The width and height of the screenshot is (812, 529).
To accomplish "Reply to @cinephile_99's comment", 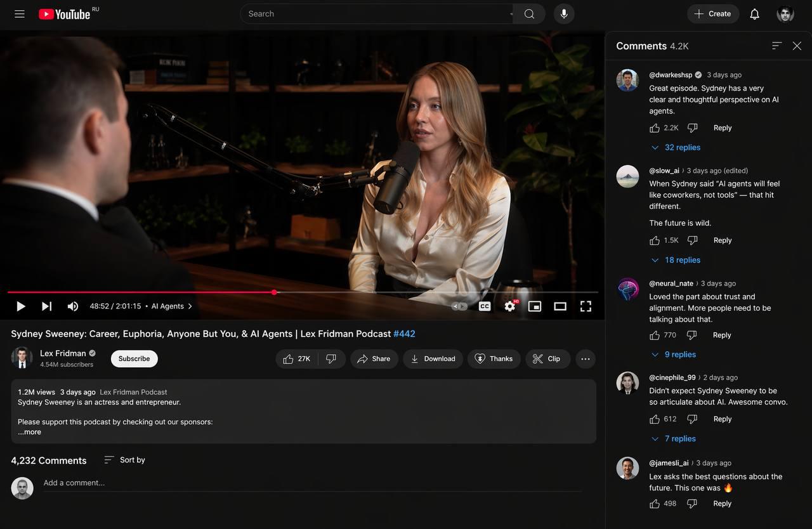I will point(723,419).
